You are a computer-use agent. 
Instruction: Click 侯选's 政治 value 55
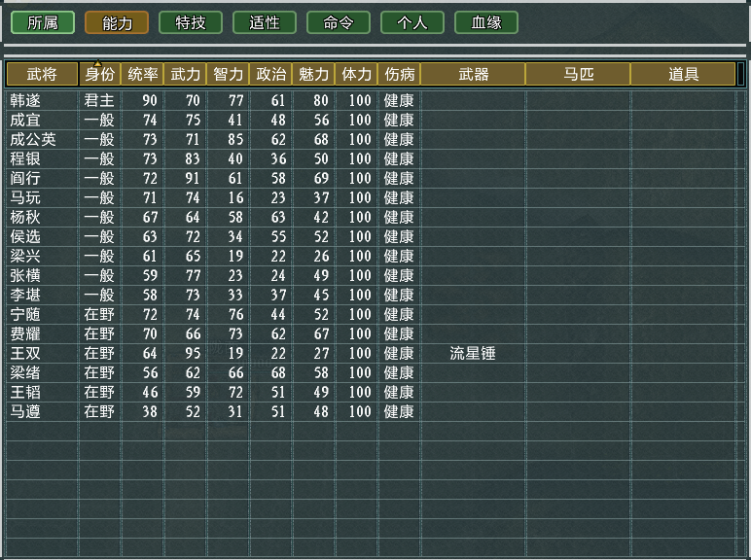[278, 237]
